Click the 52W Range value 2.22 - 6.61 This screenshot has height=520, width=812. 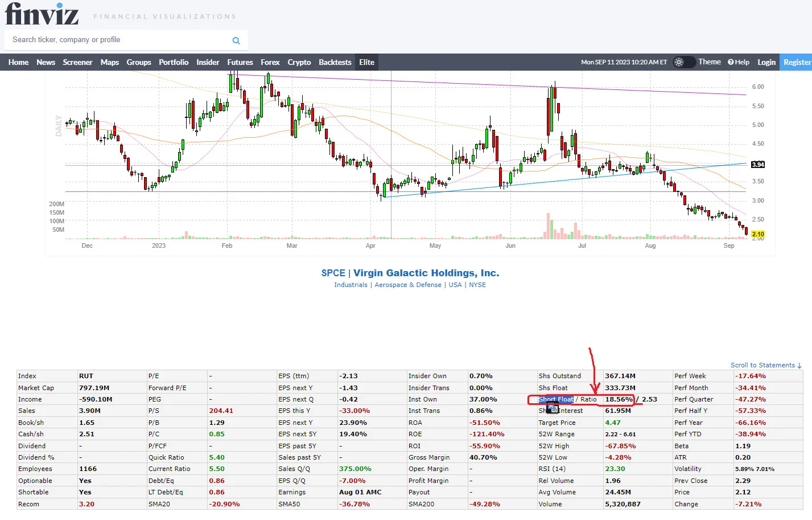click(620, 434)
